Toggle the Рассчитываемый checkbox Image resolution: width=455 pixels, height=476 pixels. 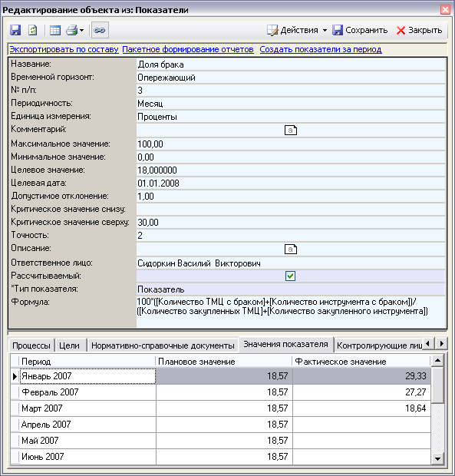[290, 276]
